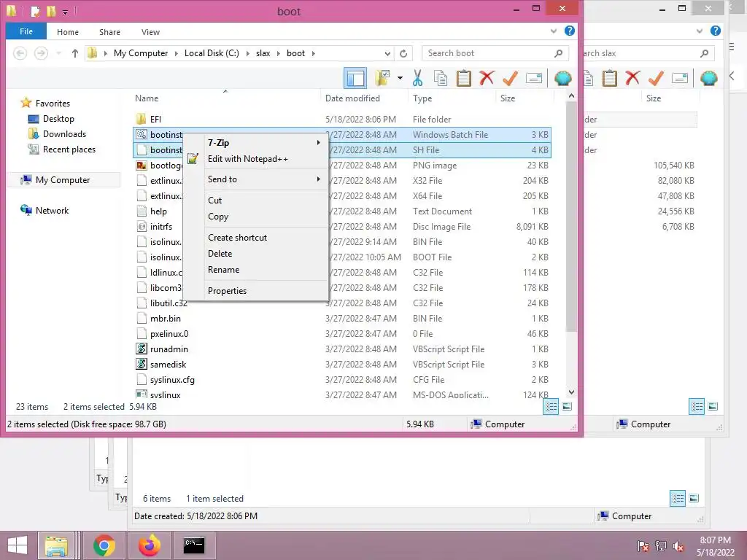
Task: Go back with the Back arrow button
Action: click(x=20, y=53)
